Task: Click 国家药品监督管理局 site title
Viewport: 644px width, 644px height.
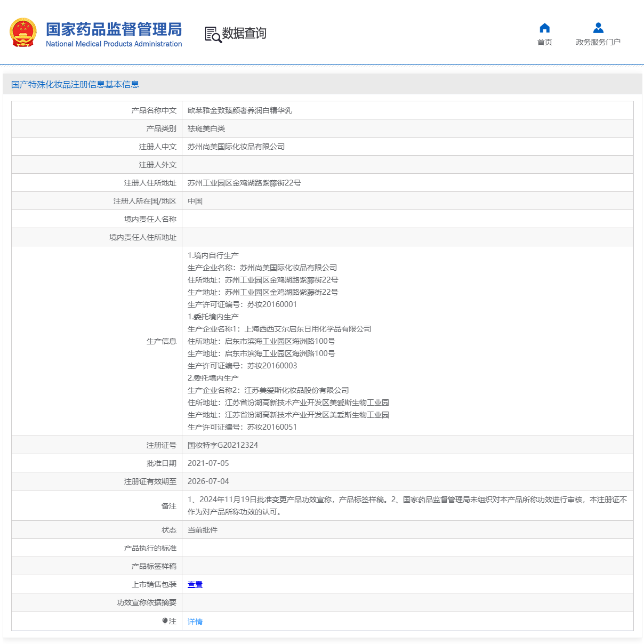Action: click(x=114, y=29)
